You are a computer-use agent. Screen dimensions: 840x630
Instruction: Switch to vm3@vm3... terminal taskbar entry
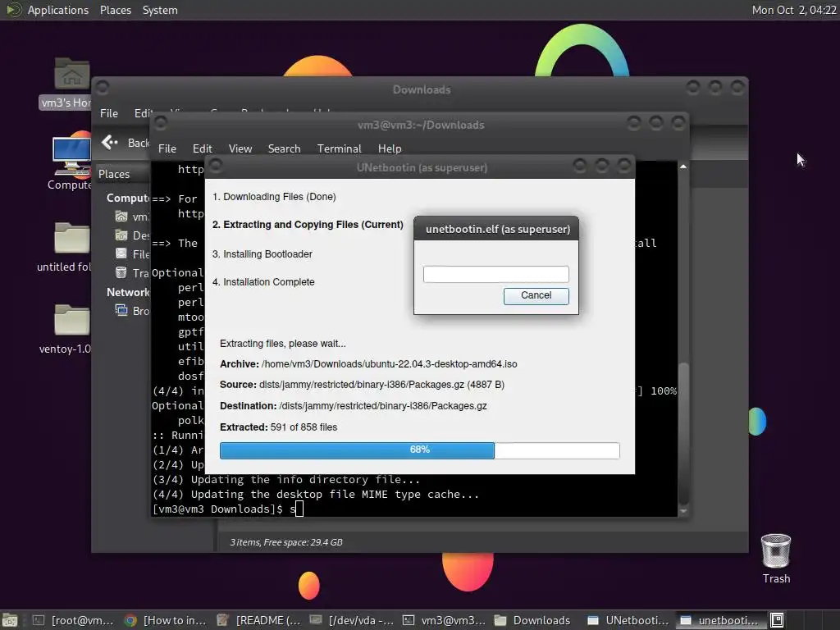point(444,620)
